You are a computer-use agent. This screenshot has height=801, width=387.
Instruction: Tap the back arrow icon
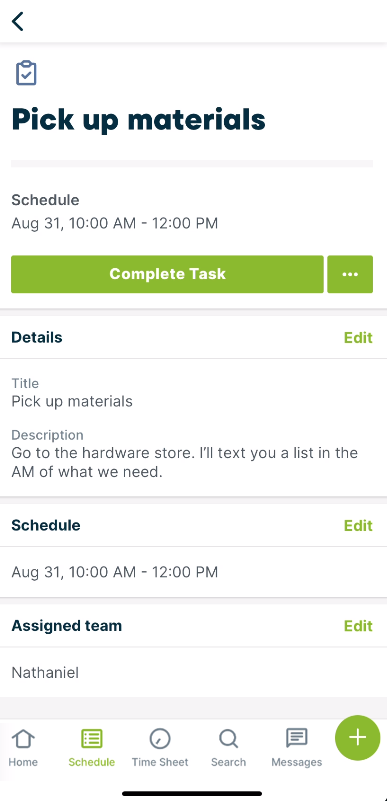[18, 21]
